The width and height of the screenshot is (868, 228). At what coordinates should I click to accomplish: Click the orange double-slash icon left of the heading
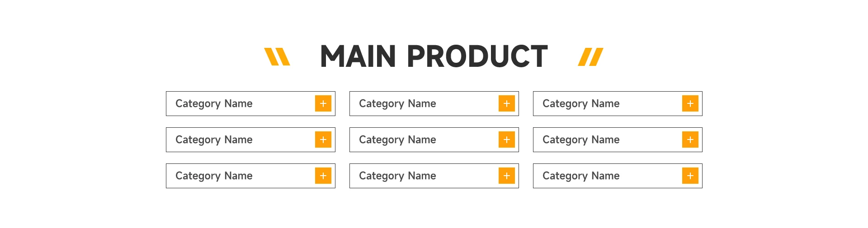click(x=277, y=57)
